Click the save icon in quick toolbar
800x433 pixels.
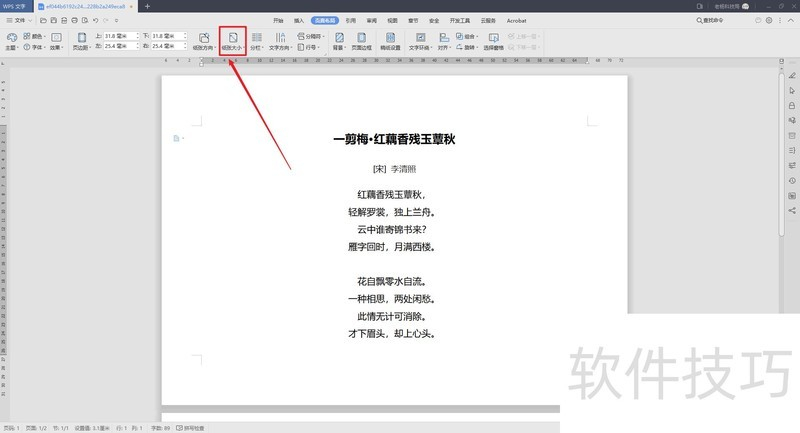[x=54, y=20]
